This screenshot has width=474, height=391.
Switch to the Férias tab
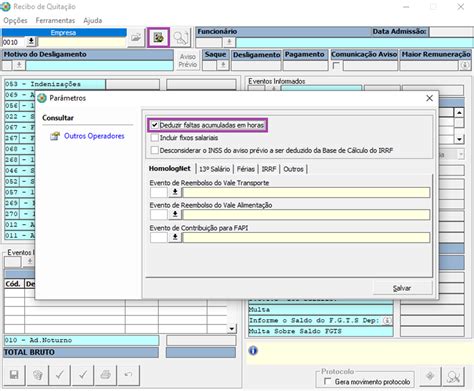tap(246, 169)
